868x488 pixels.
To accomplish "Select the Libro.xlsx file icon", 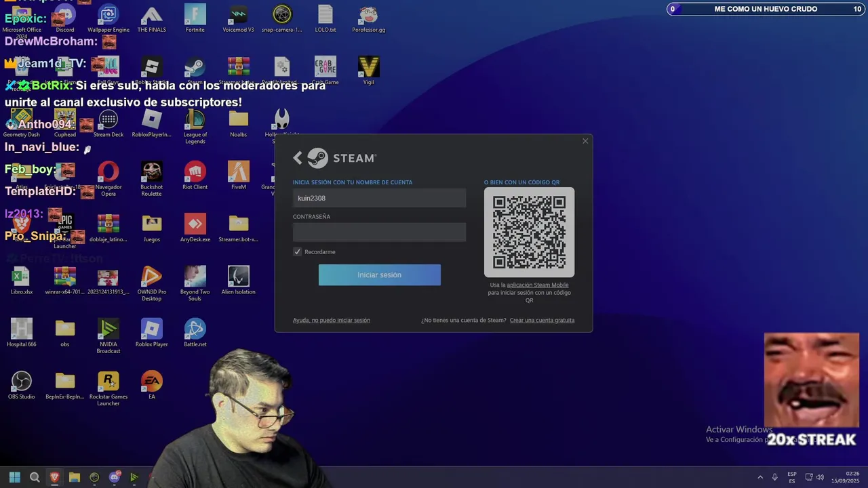I will click(x=22, y=280).
